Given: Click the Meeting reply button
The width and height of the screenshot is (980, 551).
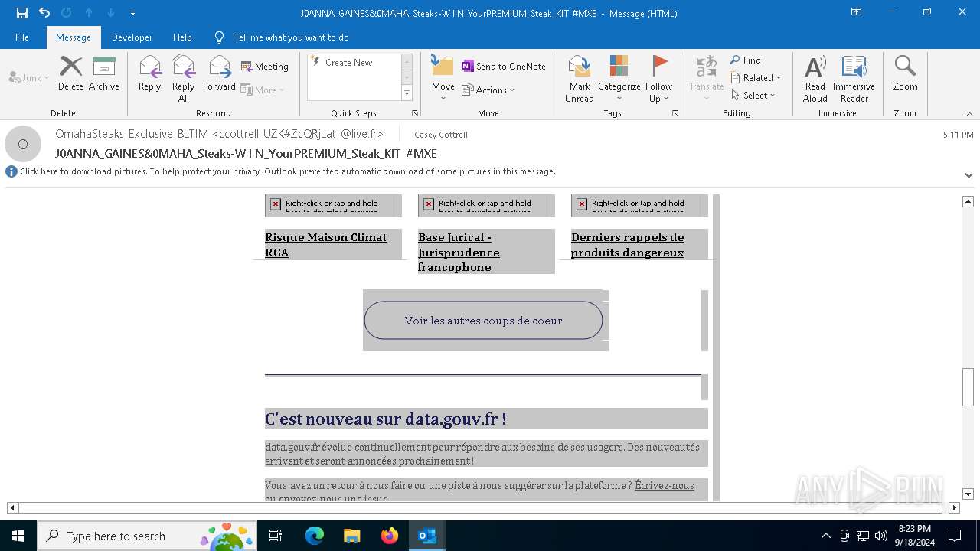Looking at the screenshot, I should tap(265, 67).
